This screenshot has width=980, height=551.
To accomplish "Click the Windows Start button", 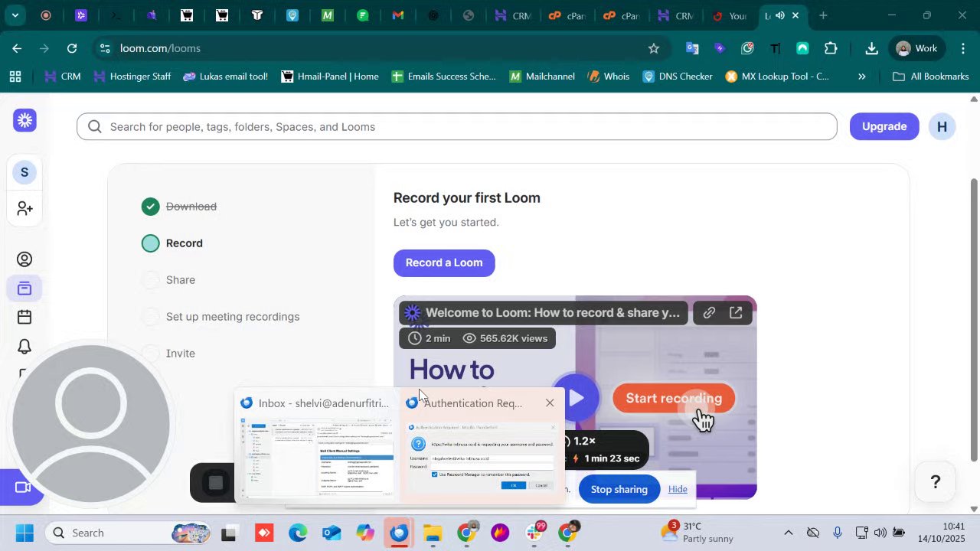I will point(24,533).
